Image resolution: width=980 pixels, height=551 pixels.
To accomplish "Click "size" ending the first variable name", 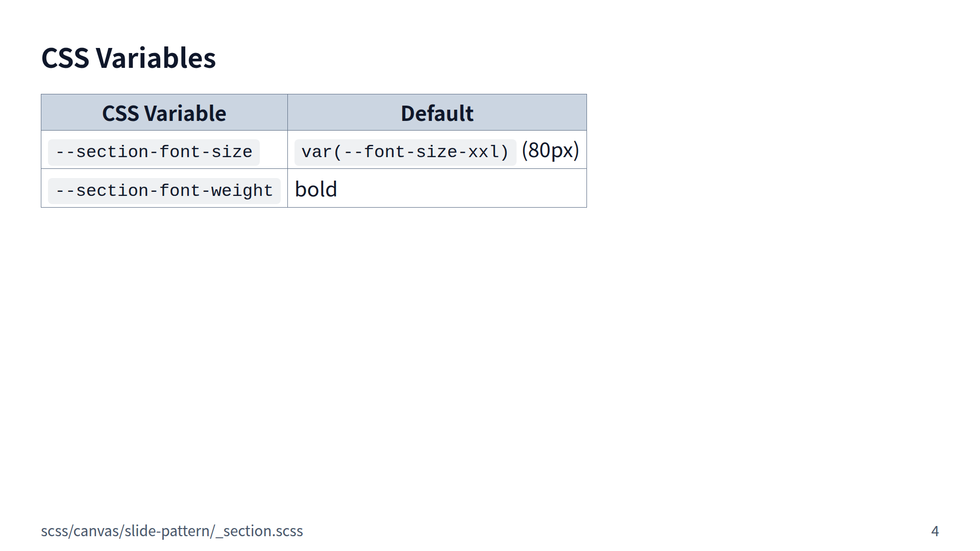I will [232, 152].
